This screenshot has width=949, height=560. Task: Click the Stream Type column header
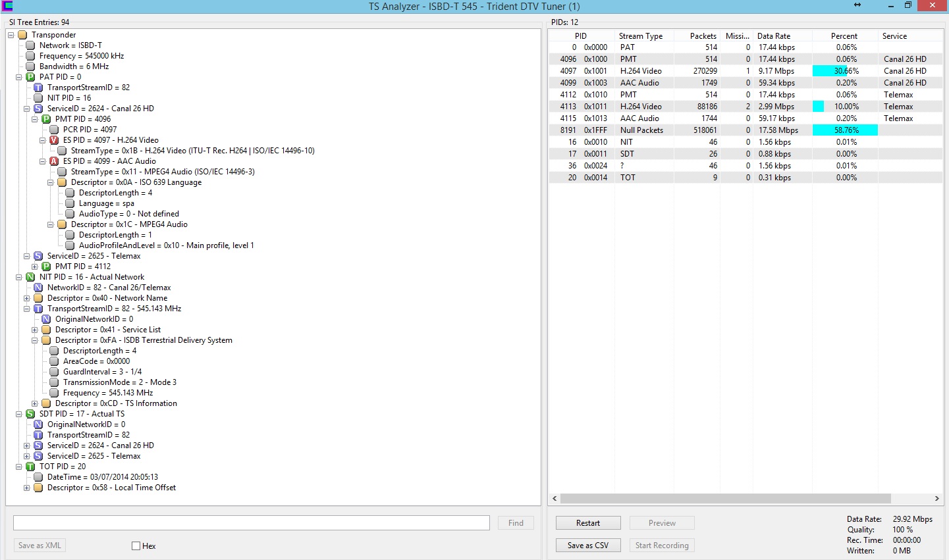pyautogui.click(x=641, y=36)
